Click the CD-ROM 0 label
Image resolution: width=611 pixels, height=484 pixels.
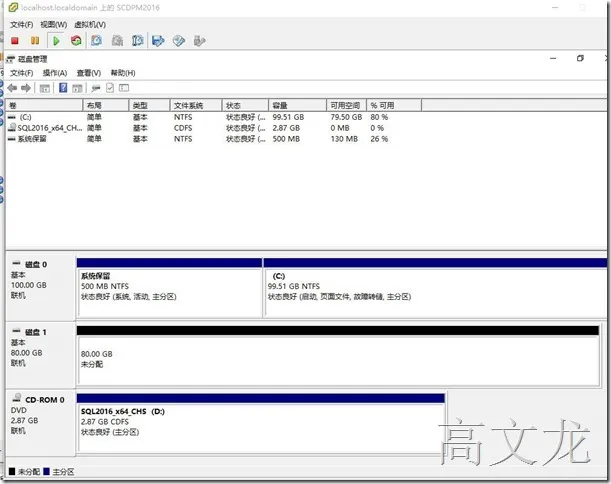tap(45, 400)
